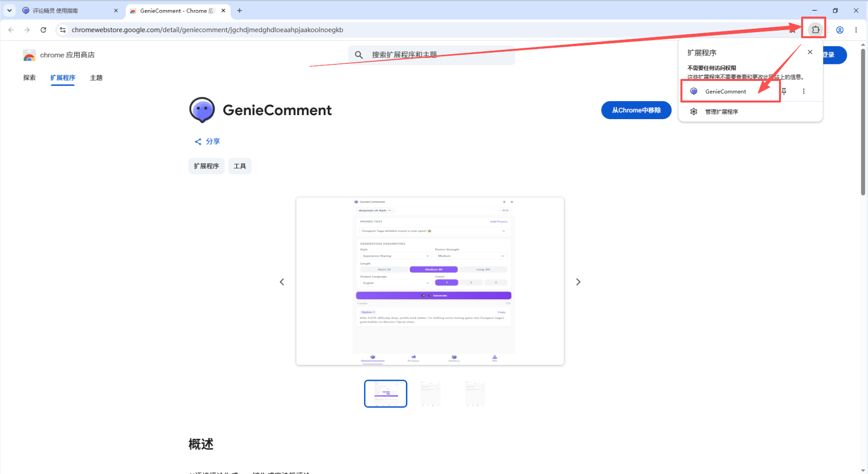
Task: Open the 主题 store tab
Action: click(96, 78)
